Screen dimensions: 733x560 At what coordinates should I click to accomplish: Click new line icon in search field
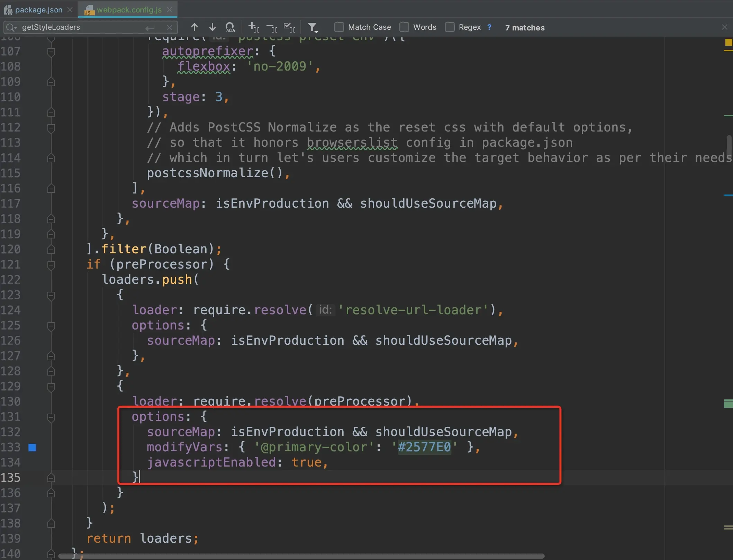coord(150,28)
